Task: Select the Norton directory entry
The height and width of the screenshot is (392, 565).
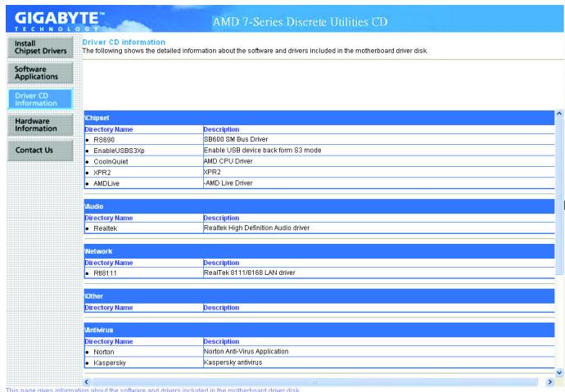Action: point(104,352)
